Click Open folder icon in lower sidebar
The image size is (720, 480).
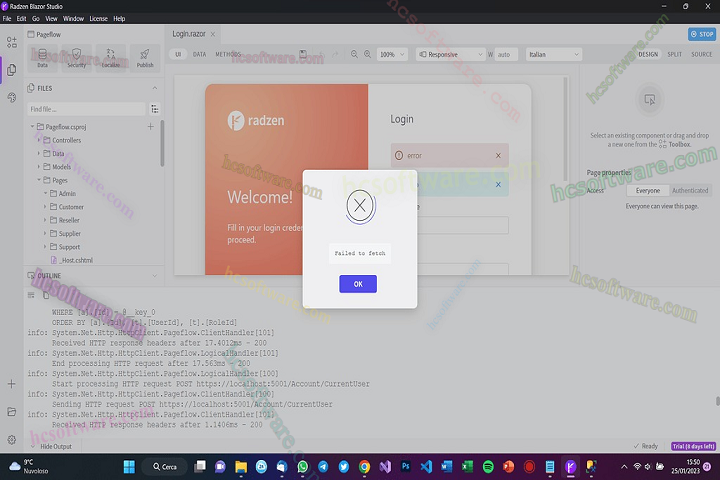coord(11,412)
